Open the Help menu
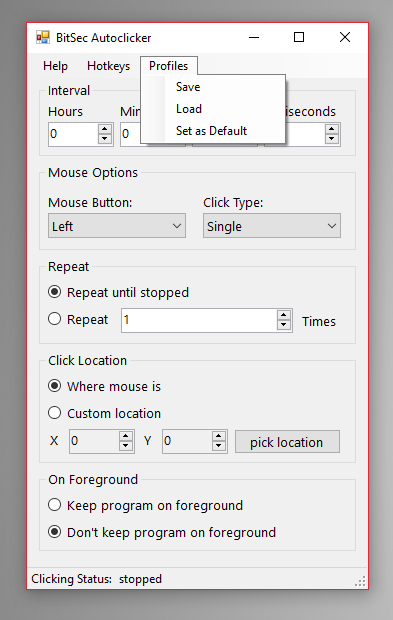Viewport: 393px width, 620px height. click(55, 66)
